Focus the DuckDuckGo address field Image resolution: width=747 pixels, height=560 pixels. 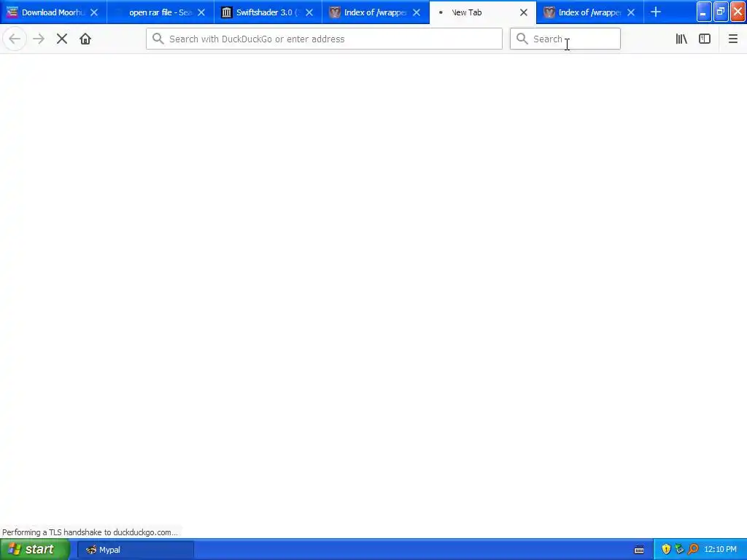(324, 39)
